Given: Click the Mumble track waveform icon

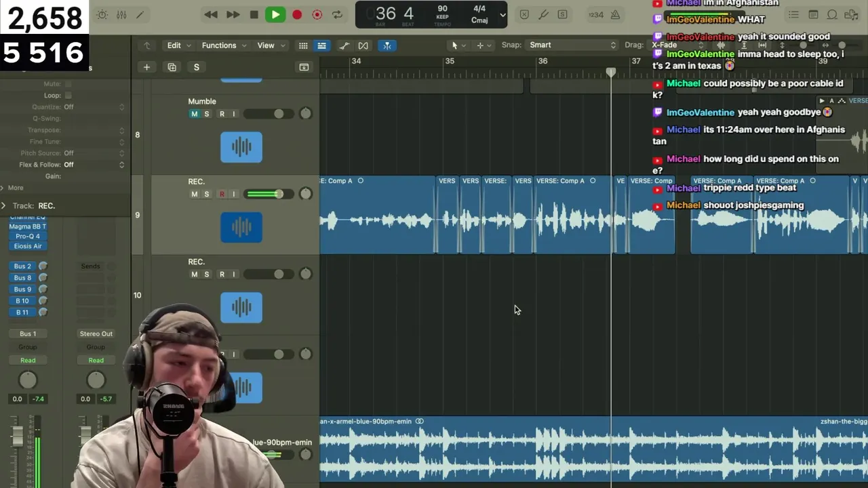Looking at the screenshot, I should tap(241, 147).
